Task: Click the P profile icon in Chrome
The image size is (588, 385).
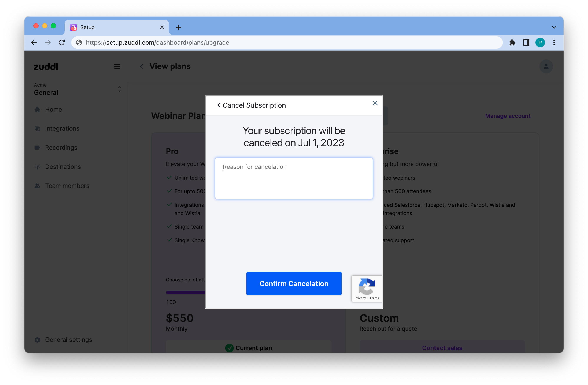Action: point(540,43)
